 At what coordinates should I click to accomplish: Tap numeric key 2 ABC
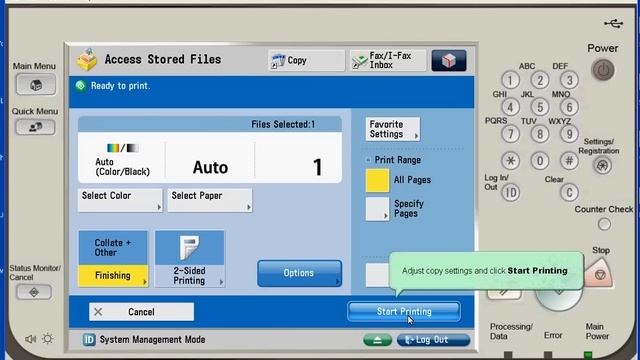coord(540,80)
